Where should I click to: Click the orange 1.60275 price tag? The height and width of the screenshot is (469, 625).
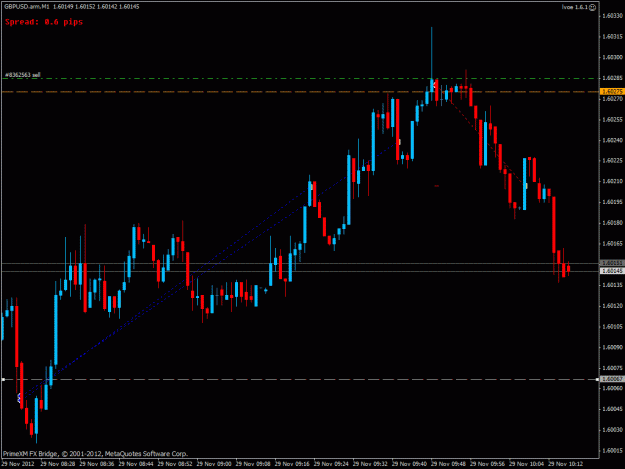(612, 92)
